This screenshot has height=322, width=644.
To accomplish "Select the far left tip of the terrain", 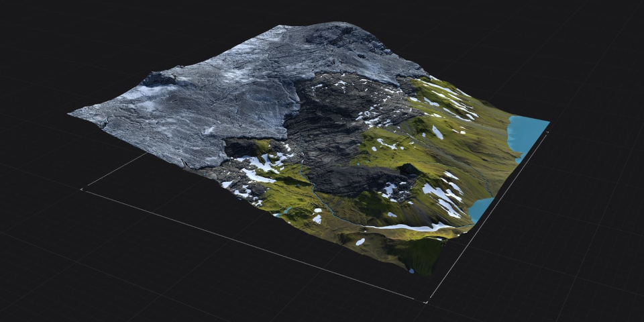I will pos(72,115).
